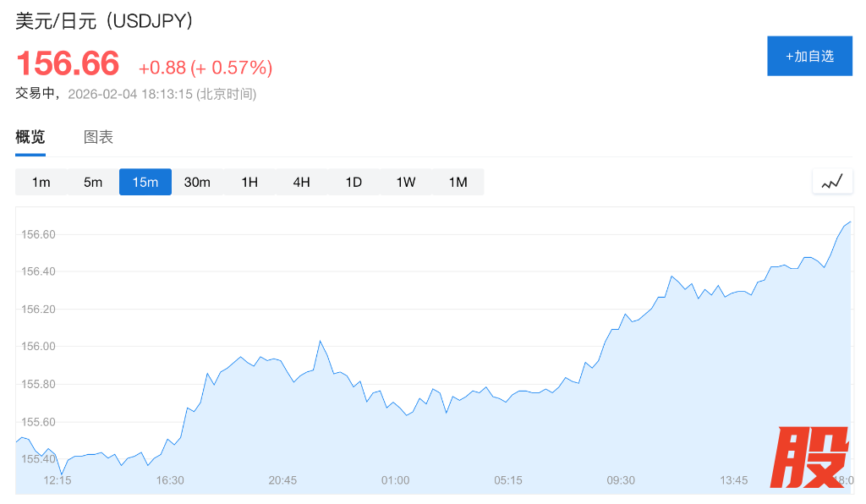
Task: Click the 156.66 current price
Action: point(69,64)
